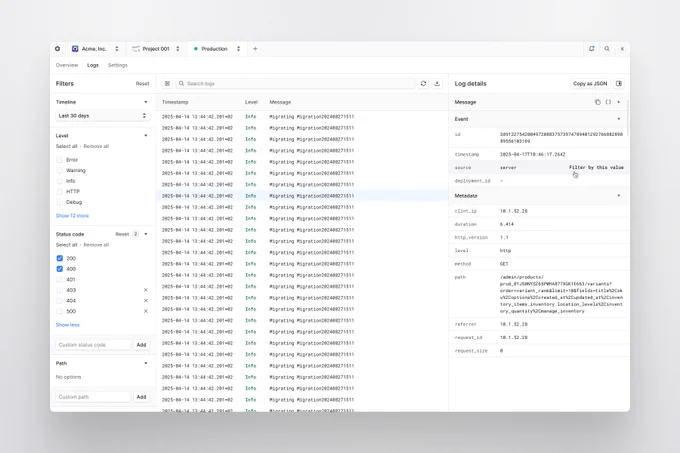Switch to the Logs tab
680x453 pixels.
coord(93,65)
